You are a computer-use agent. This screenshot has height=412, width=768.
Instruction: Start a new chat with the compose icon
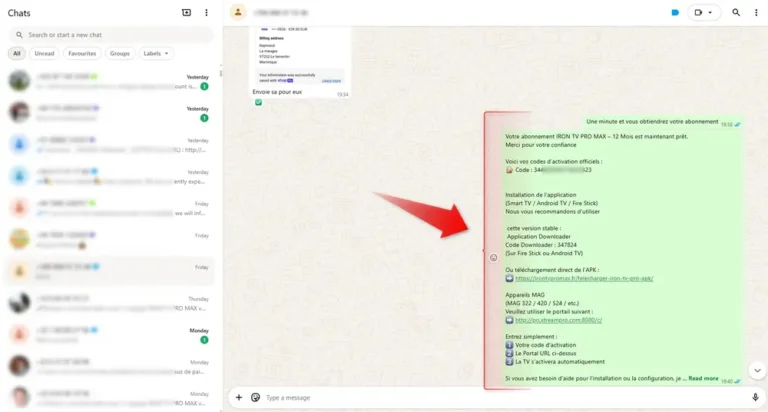click(186, 13)
